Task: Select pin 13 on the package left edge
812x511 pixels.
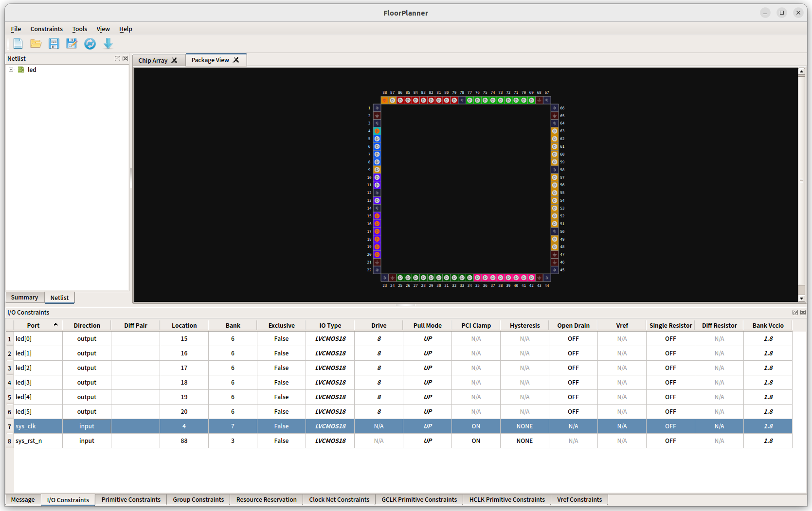Action: click(377, 200)
